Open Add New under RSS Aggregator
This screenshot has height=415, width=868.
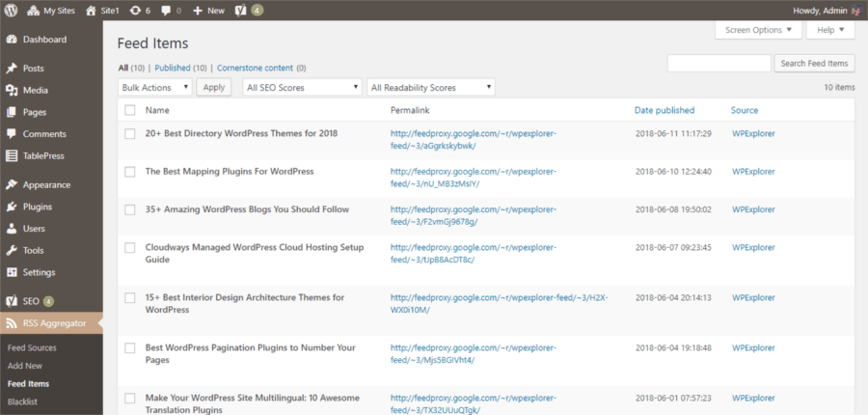[x=25, y=366]
